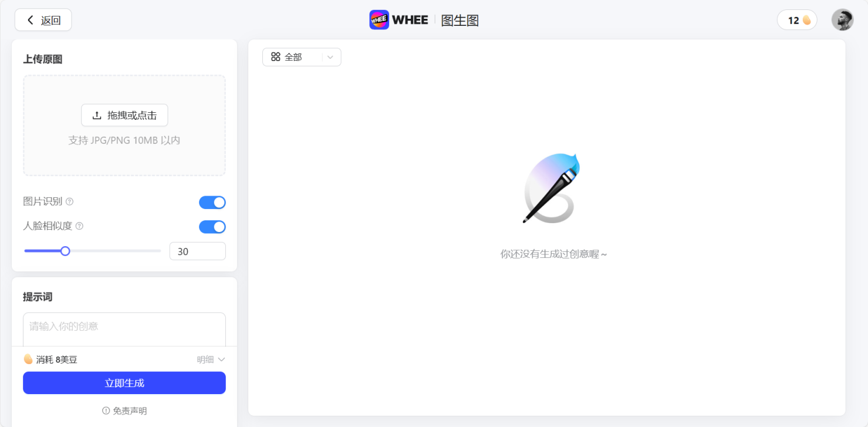Viewport: 868px width, 427px height.
Task: Open the 免责声明 disclaimer link
Action: point(124,411)
